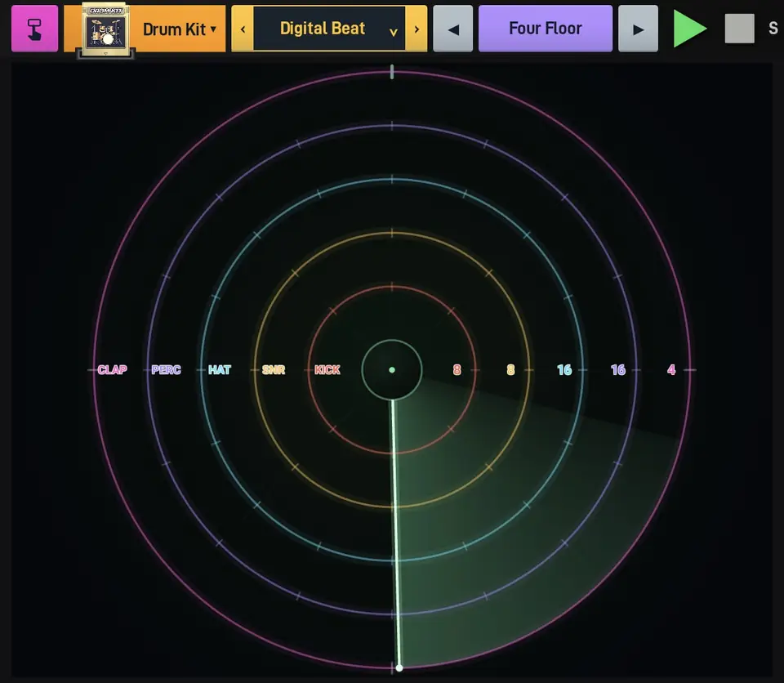The width and height of the screenshot is (784, 683).
Task: Go to previous preset with left chevron
Action: (243, 29)
